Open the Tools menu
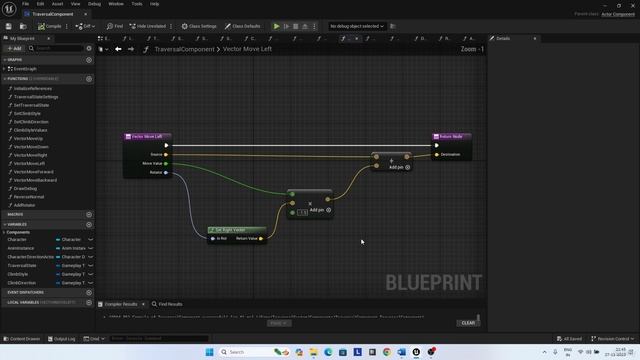 click(x=137, y=4)
